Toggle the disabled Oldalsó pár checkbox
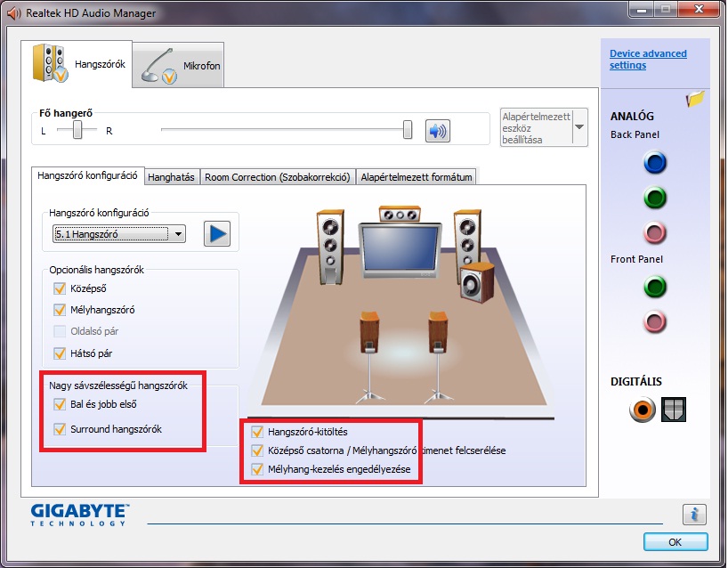This screenshot has height=568, width=728. pyautogui.click(x=60, y=331)
